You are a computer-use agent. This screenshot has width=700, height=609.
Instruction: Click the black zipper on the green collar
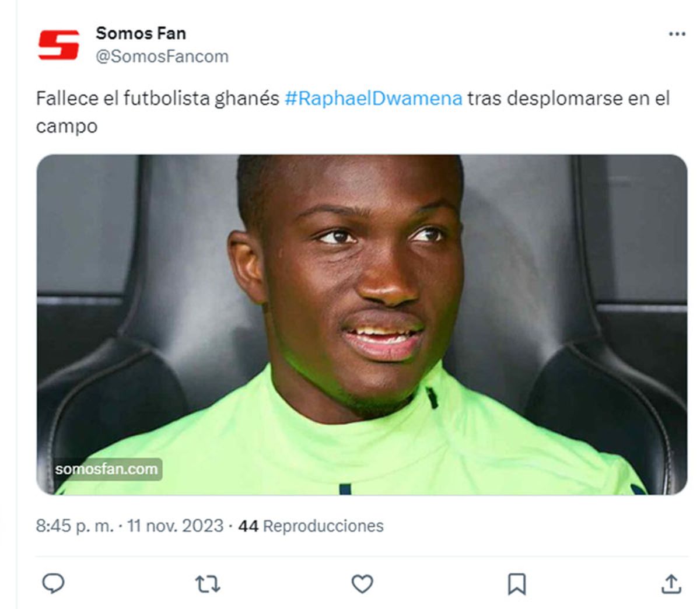click(432, 398)
